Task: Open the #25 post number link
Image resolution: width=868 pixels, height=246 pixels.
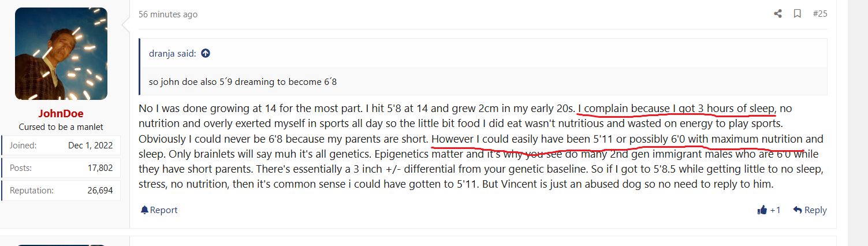Action: pyautogui.click(x=819, y=14)
